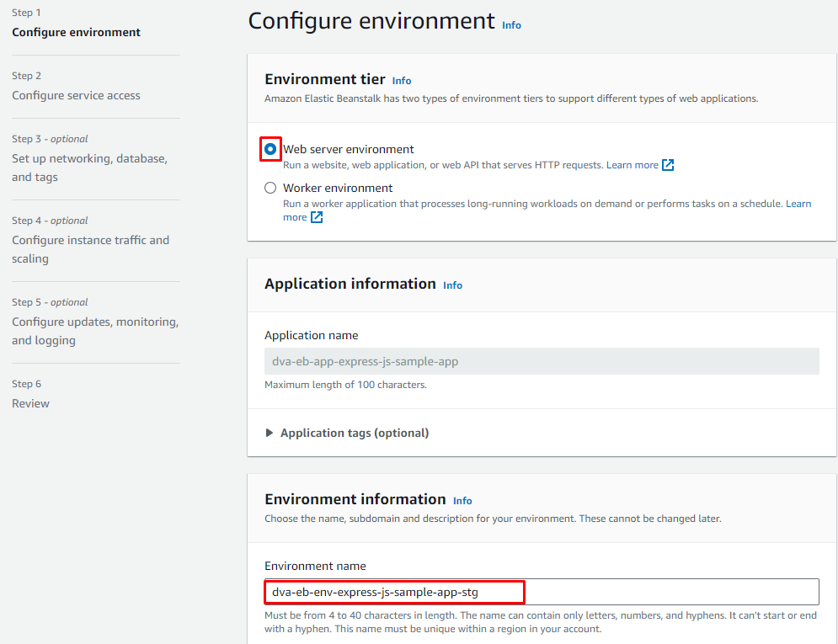Go to Step 2 Configure service access
The height and width of the screenshot is (644, 838).
tap(76, 95)
